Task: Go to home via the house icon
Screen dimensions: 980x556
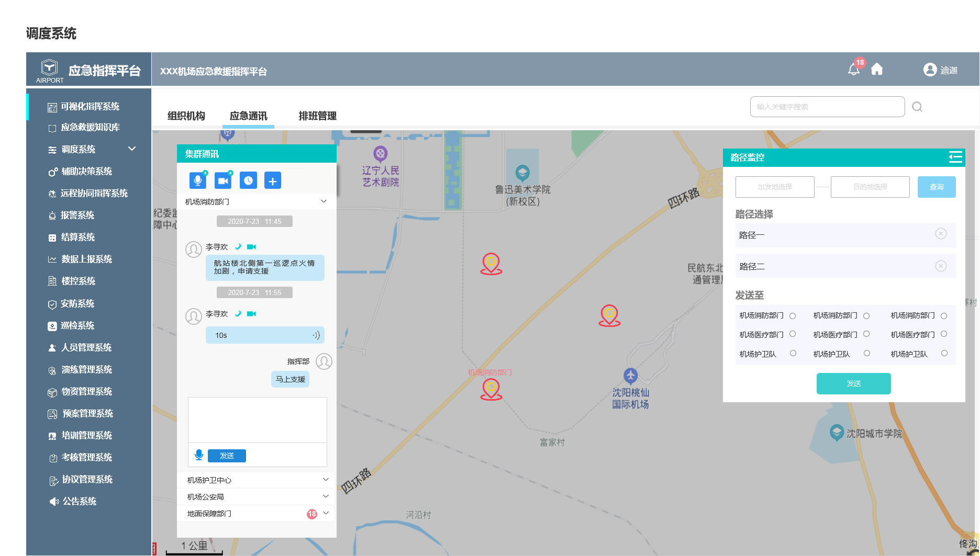Action: [x=877, y=69]
